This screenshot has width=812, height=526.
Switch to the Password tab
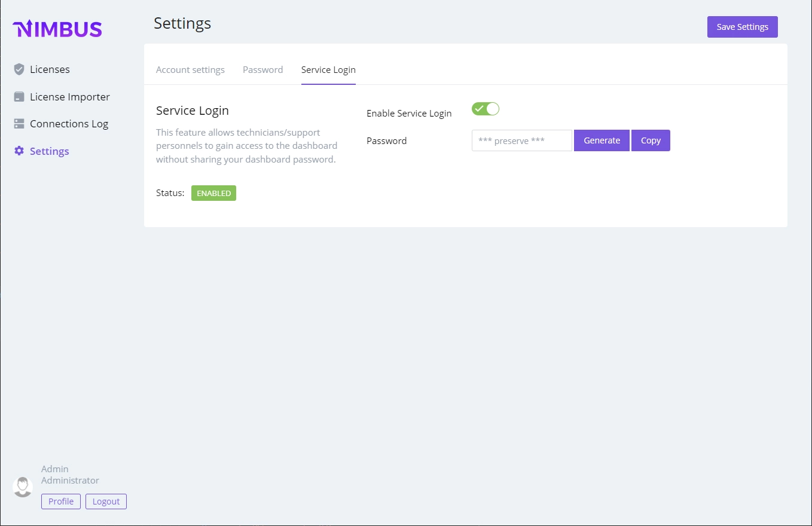coord(262,69)
